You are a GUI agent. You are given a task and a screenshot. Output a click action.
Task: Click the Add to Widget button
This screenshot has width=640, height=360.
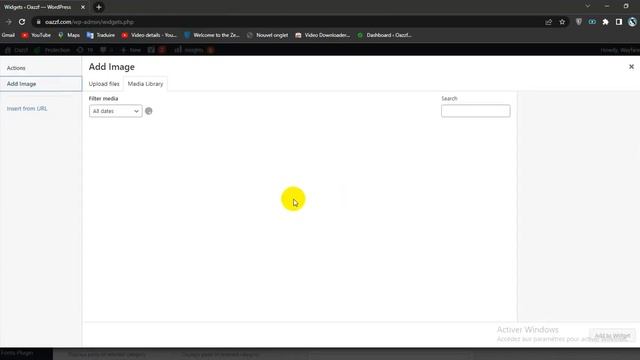[x=612, y=336]
